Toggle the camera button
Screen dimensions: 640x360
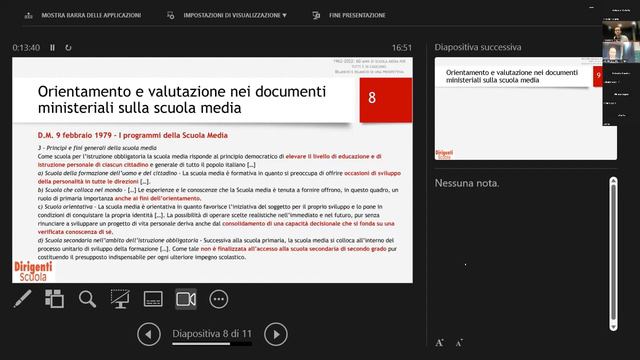click(x=186, y=299)
